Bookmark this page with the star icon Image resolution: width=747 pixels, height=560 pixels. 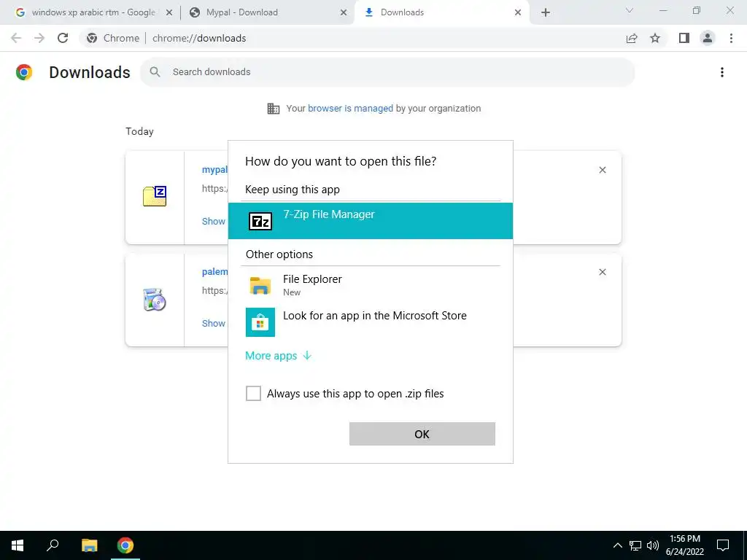pyautogui.click(x=655, y=38)
